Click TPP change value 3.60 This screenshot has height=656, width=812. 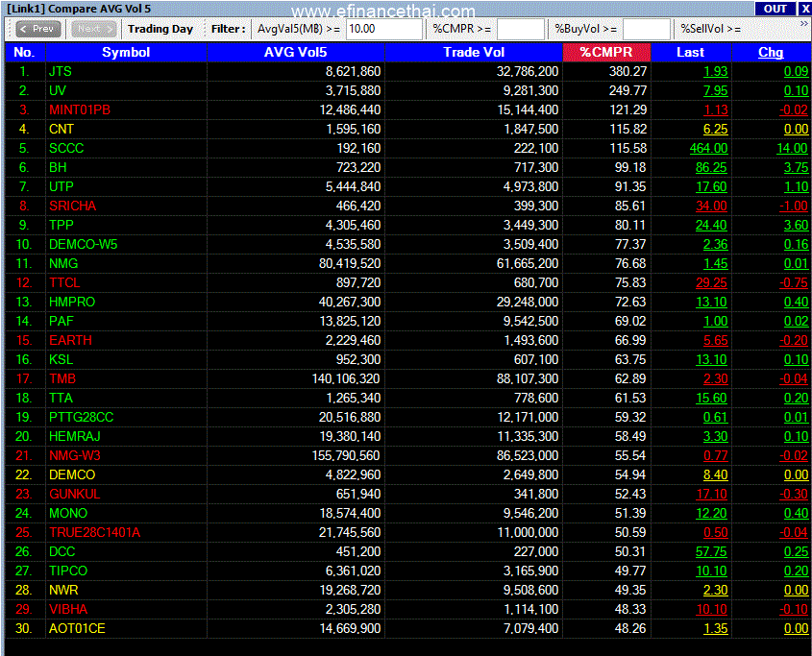pos(796,225)
